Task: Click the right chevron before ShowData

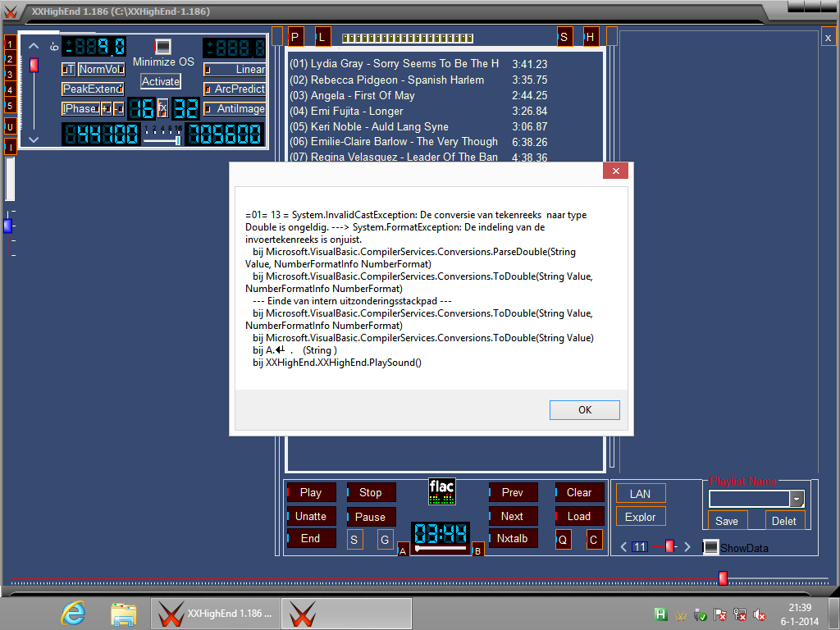Action: (x=688, y=547)
